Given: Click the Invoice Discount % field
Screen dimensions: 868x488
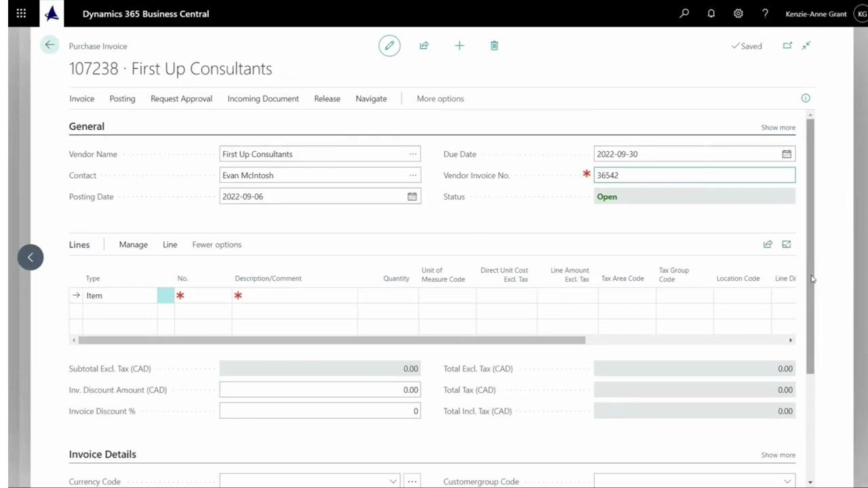Looking at the screenshot, I should click(x=320, y=411).
